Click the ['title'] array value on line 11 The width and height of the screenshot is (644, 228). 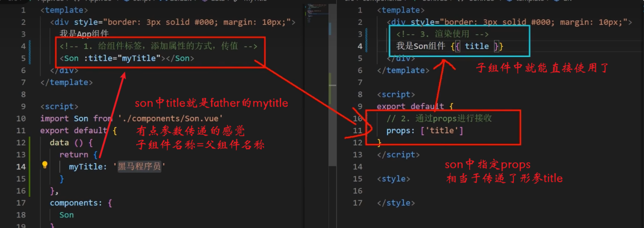click(442, 131)
